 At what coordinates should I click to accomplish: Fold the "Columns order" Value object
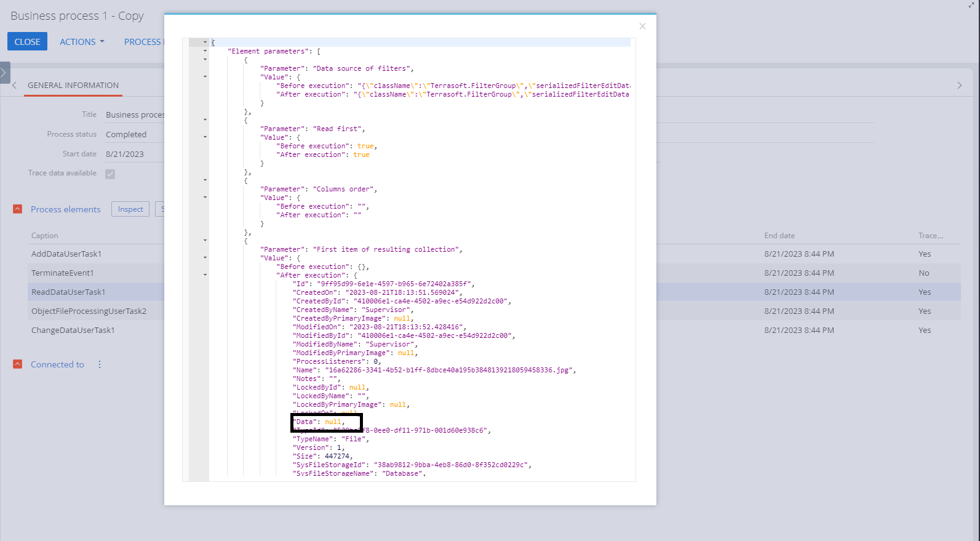[x=205, y=198]
